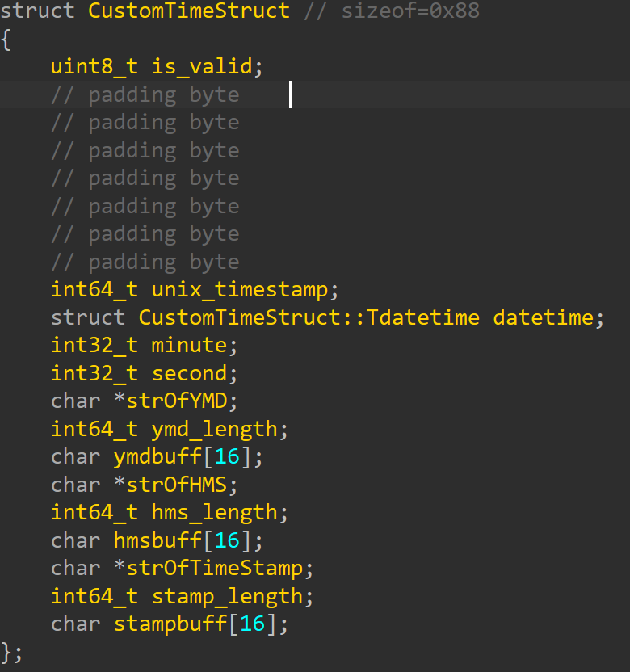Select the hmsbuff array name
This screenshot has height=672, width=630.
(x=157, y=540)
